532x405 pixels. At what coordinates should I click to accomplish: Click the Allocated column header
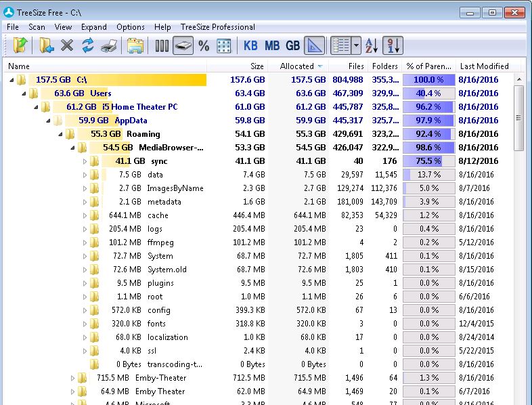pyautogui.click(x=297, y=66)
